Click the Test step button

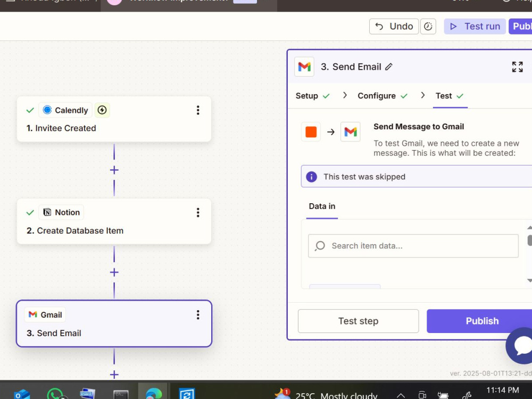pos(358,321)
